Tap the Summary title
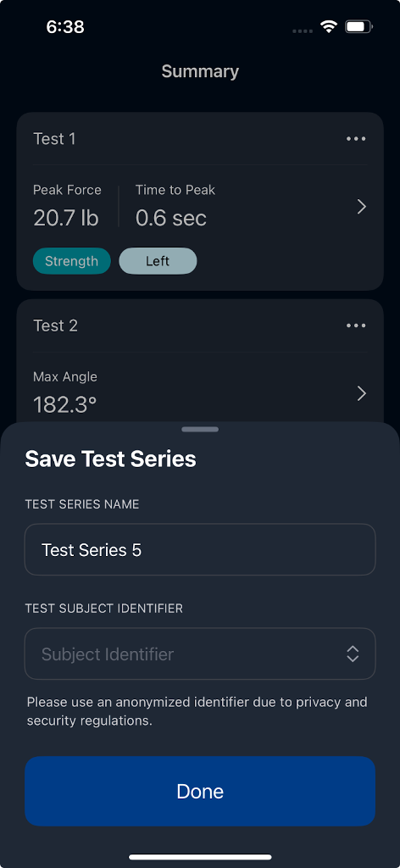 [x=200, y=71]
